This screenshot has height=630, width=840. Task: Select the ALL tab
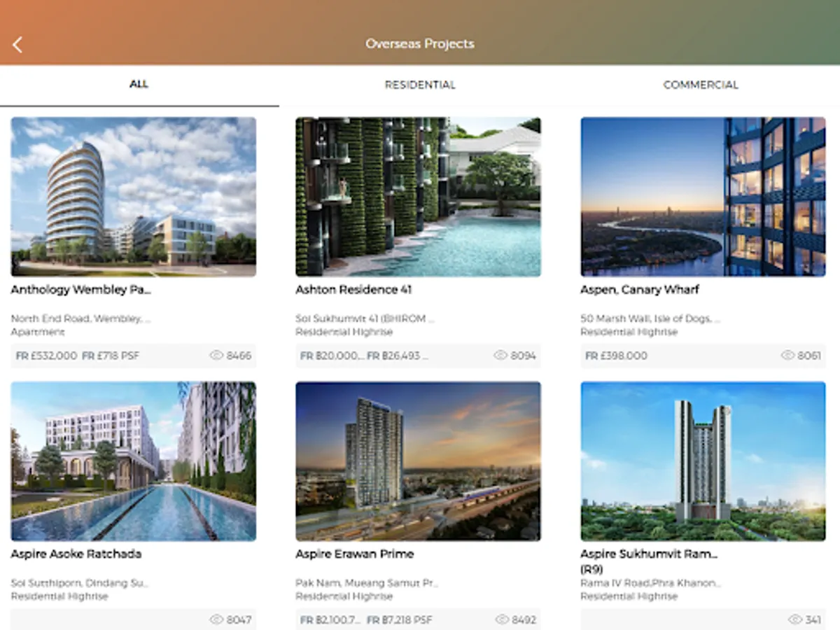click(x=139, y=84)
